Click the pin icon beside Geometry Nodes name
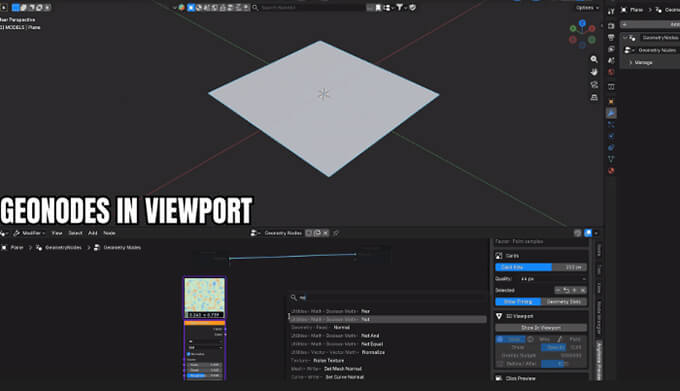This screenshot has height=391, width=680. pyautogui.click(x=336, y=233)
